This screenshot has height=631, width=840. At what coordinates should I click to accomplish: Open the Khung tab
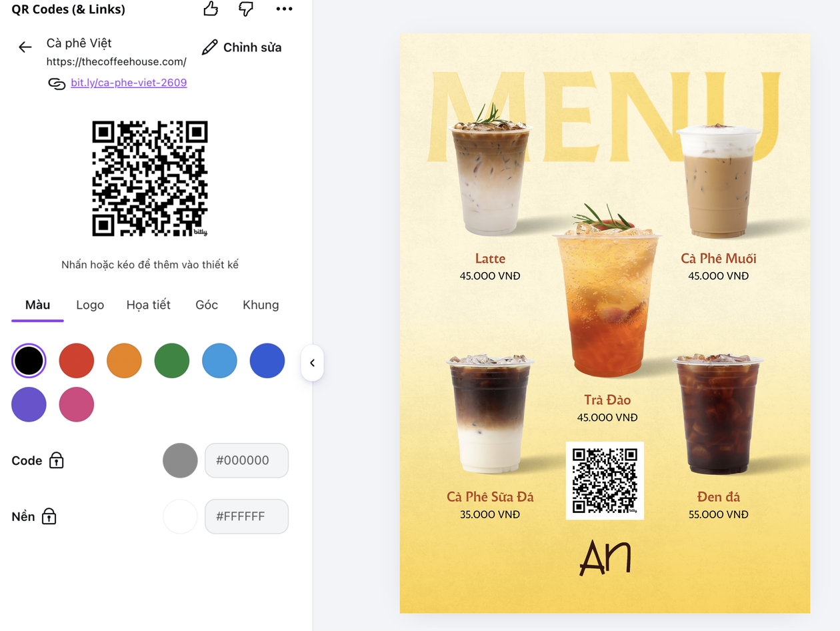tap(261, 305)
